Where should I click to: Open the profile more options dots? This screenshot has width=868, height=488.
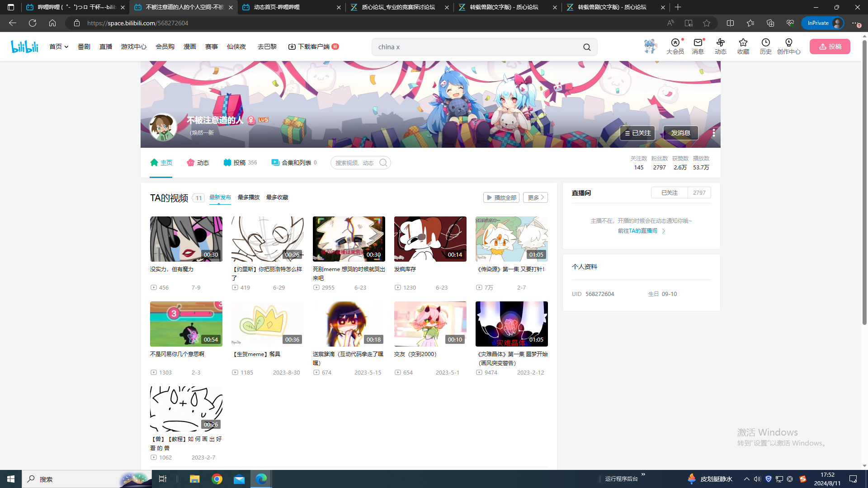pyautogui.click(x=713, y=132)
